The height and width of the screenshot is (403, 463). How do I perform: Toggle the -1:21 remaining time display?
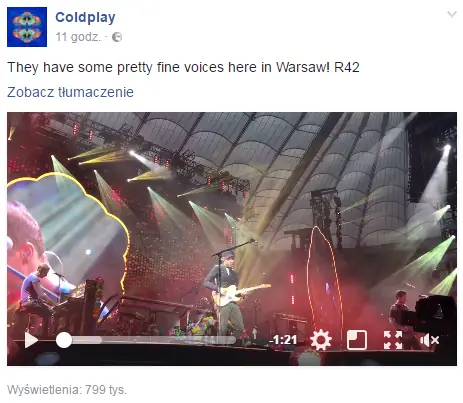coord(283,340)
